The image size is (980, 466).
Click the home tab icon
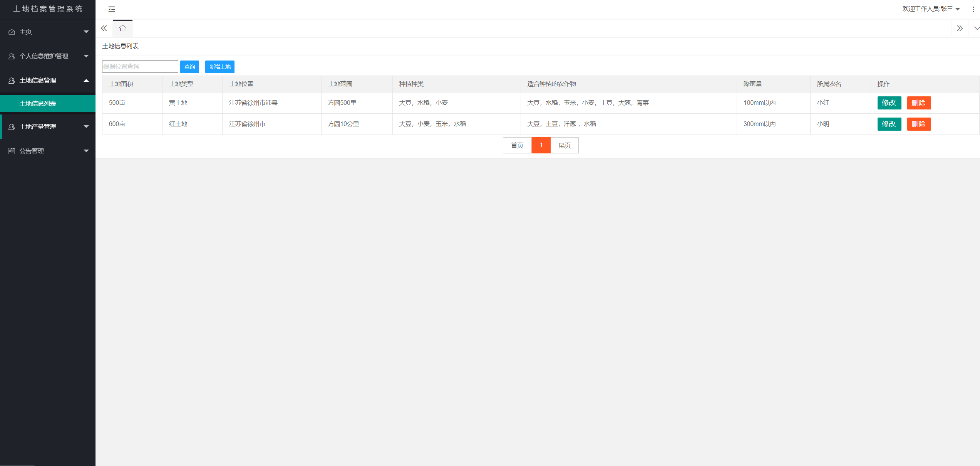(122, 29)
